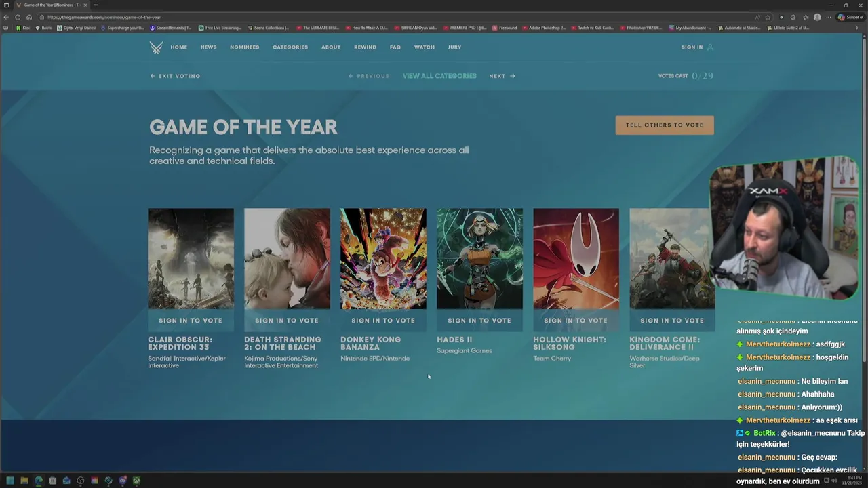
Task: Select Death Stranding 2 cover art
Action: point(287,258)
